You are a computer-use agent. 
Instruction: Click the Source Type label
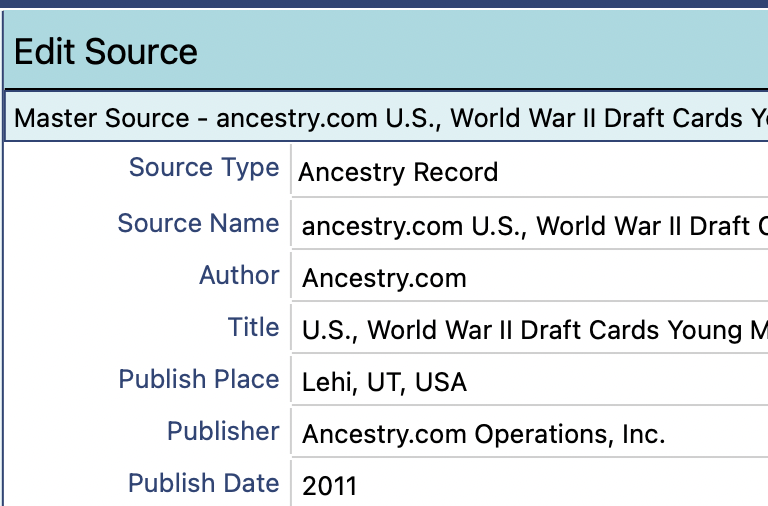click(x=203, y=167)
